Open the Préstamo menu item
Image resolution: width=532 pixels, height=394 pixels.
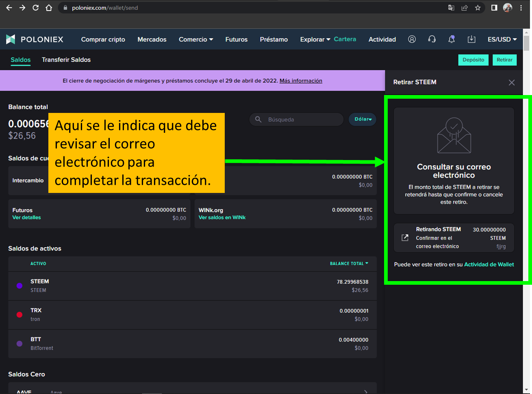274,39
